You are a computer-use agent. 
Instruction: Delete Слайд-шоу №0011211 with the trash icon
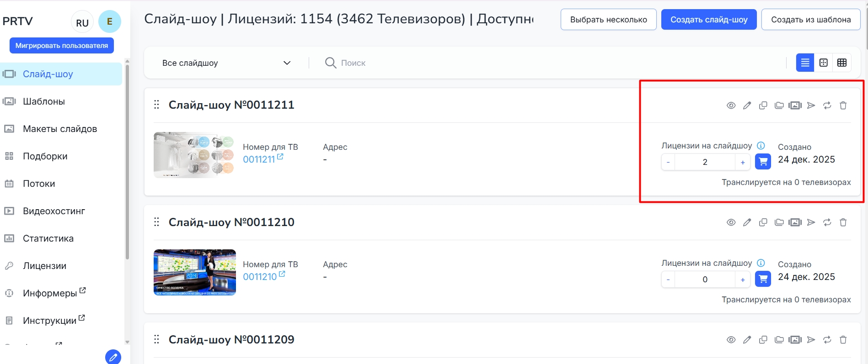tap(843, 106)
